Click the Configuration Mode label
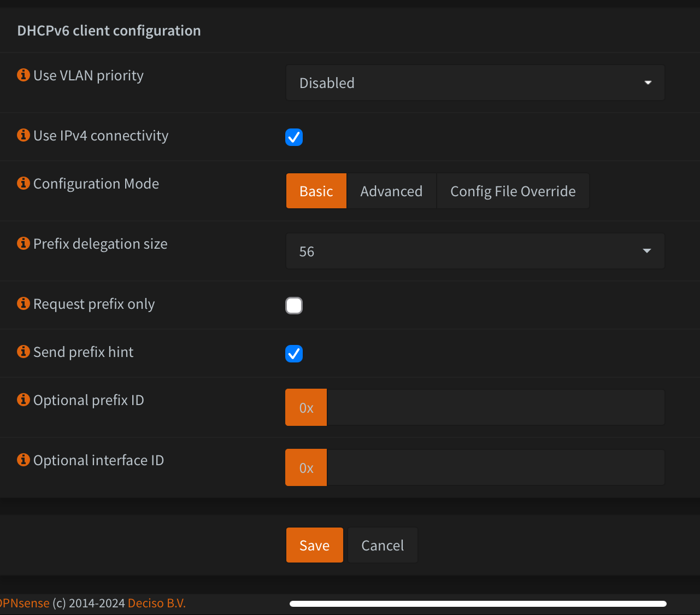This screenshot has width=700, height=615. click(x=96, y=184)
